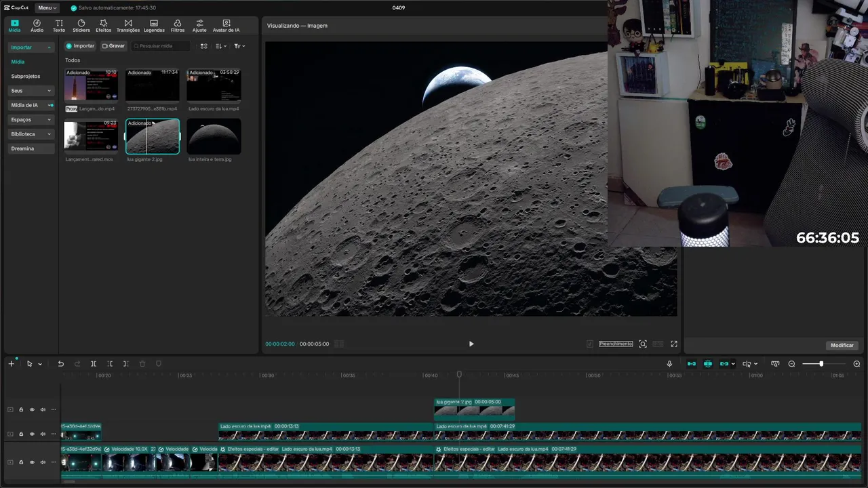
Task: Open more options for bottom track
Action: coord(54,462)
